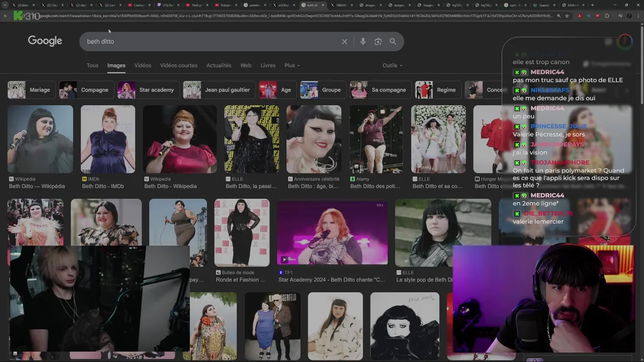Open the new tab plus button

click(x=592, y=5)
